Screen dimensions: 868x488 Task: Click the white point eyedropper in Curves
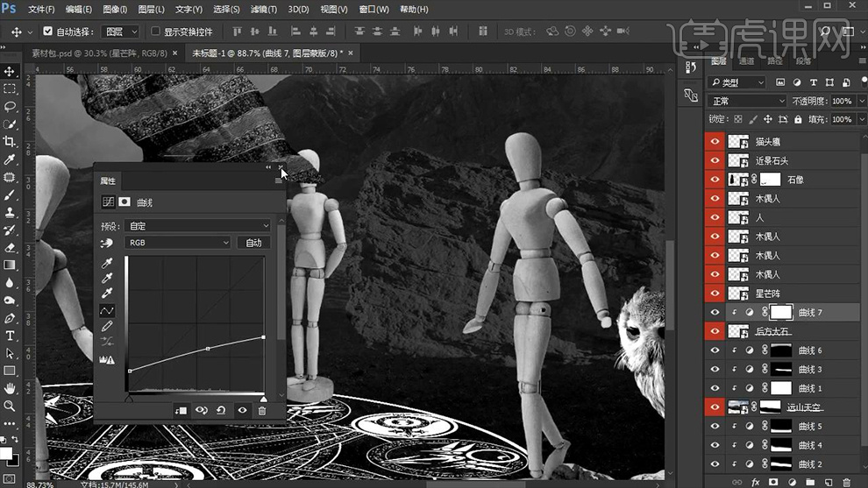click(107, 294)
